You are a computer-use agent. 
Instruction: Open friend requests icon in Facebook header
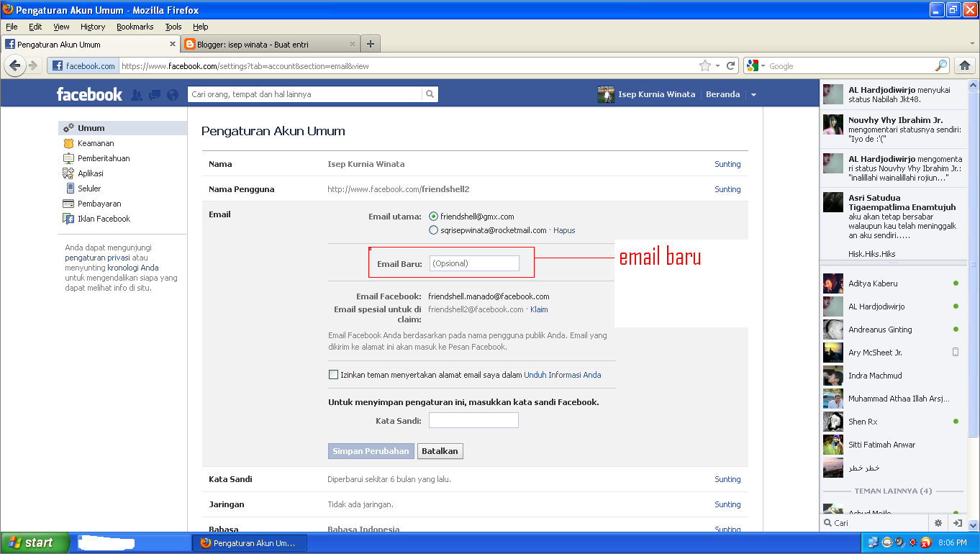click(137, 94)
